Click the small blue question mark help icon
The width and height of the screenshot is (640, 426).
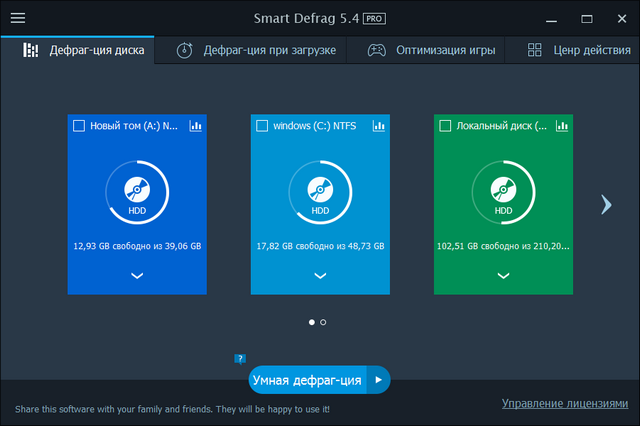240,358
